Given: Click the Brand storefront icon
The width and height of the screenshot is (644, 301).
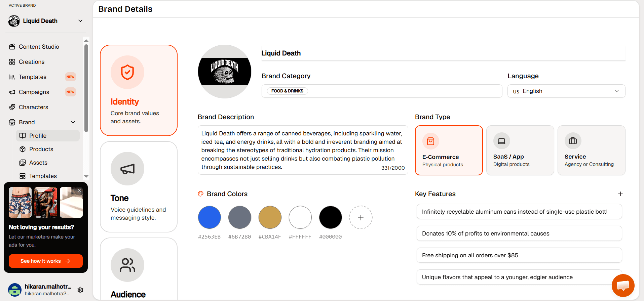Looking at the screenshot, I should 12,122.
